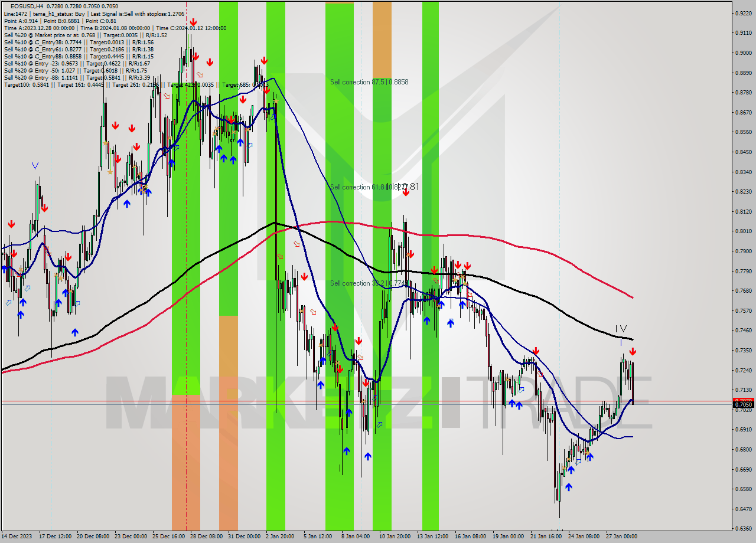Click the '2 Jan 20:00' time axis label

(x=279, y=537)
